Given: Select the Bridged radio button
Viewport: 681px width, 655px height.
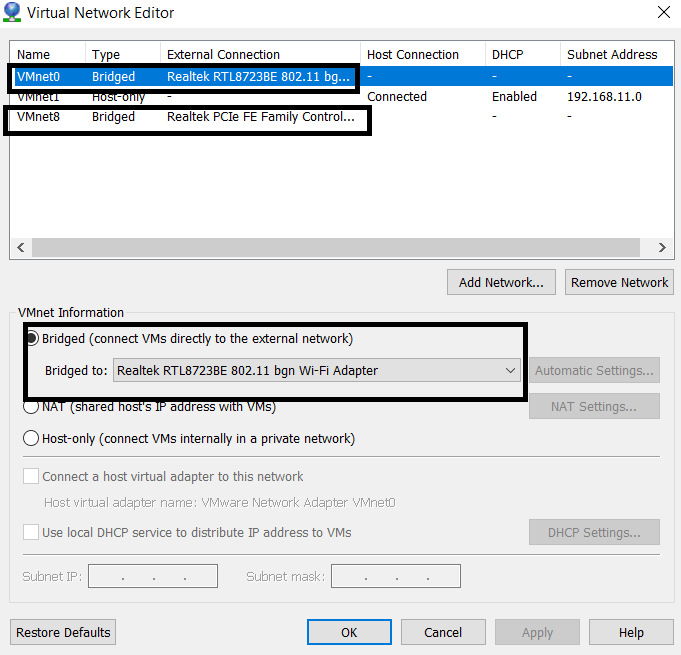Looking at the screenshot, I should [31, 338].
